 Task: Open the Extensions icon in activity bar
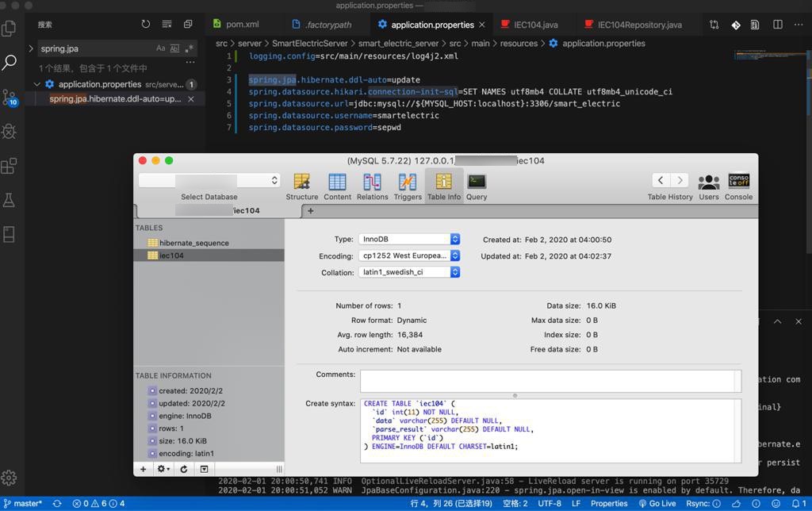(10, 167)
